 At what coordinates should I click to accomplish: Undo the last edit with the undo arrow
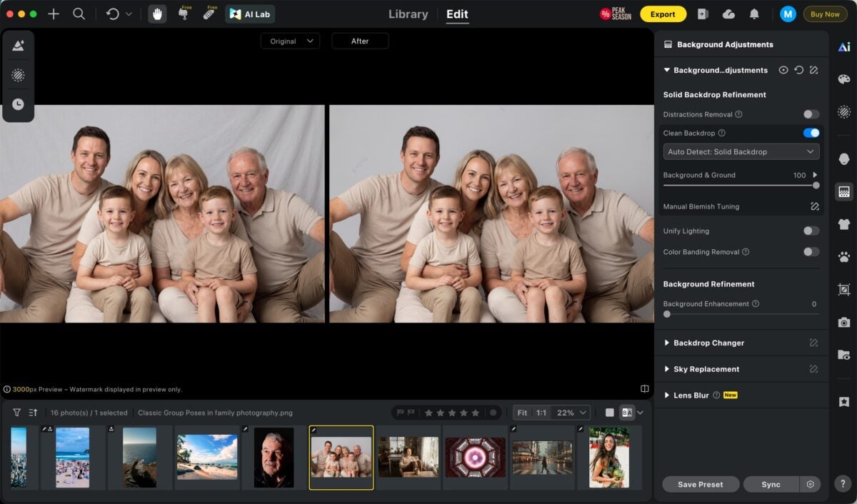(112, 14)
